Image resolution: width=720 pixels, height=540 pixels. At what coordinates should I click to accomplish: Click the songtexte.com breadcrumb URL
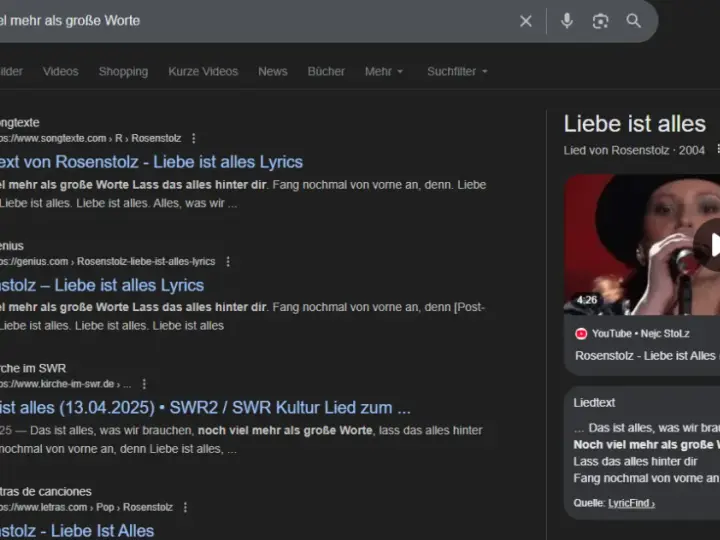(90, 138)
